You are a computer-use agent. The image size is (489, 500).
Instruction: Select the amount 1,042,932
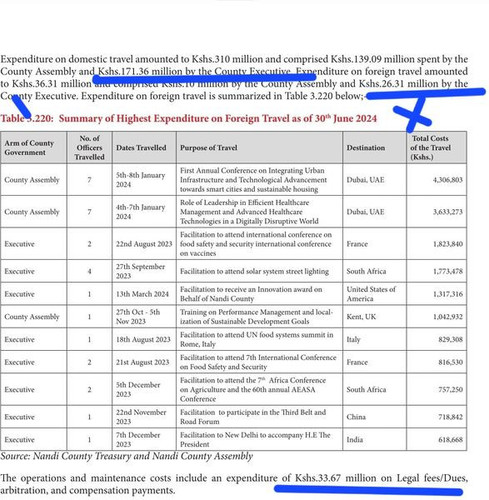(x=448, y=317)
